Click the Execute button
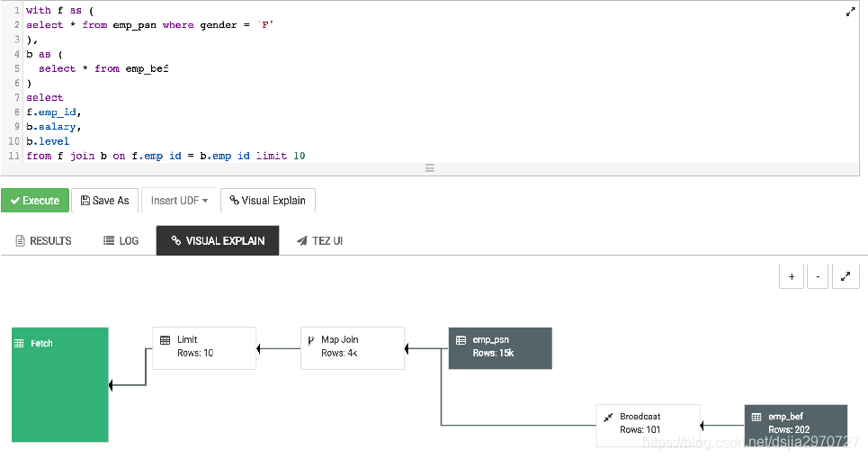 click(35, 201)
